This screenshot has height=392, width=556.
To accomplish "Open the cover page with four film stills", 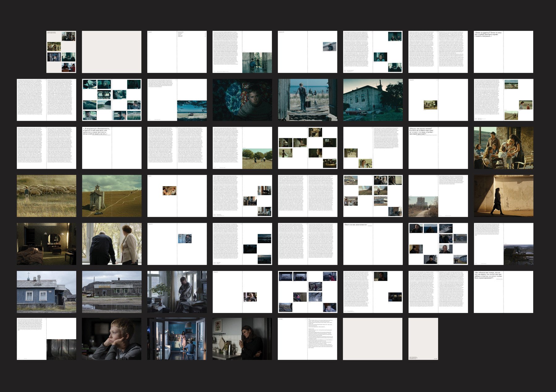I will tap(61, 52).
